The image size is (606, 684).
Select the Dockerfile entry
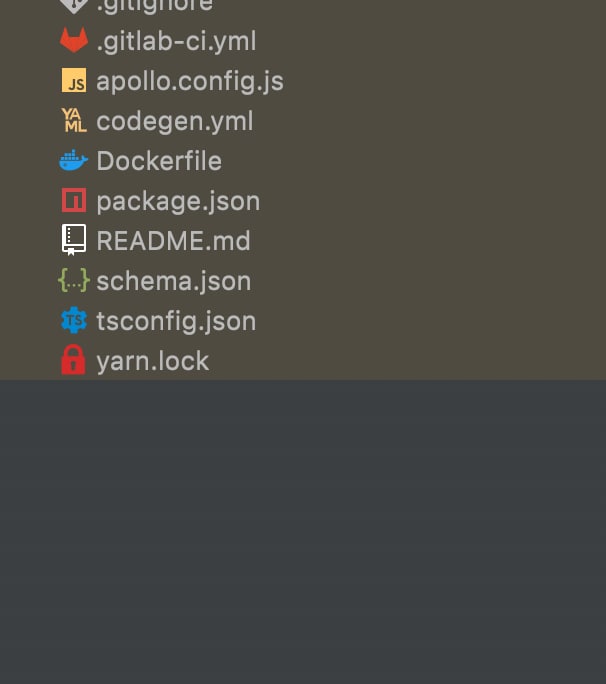tap(159, 161)
